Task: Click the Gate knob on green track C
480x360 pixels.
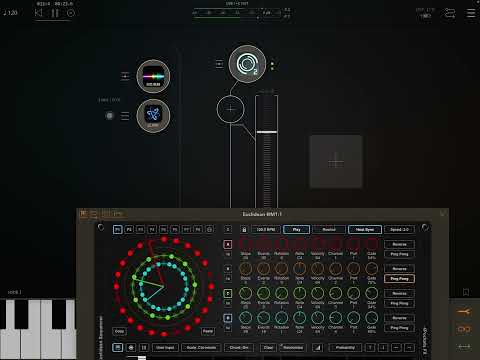Action: pos(371,293)
